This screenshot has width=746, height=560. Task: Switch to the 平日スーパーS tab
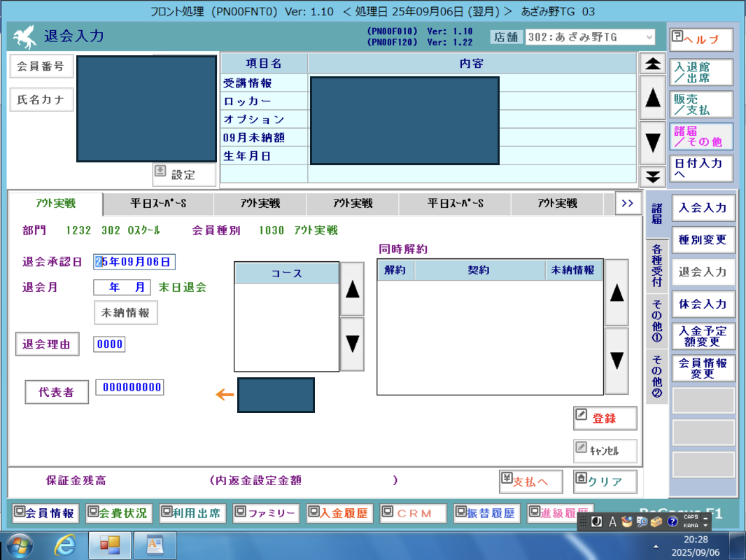(x=158, y=204)
